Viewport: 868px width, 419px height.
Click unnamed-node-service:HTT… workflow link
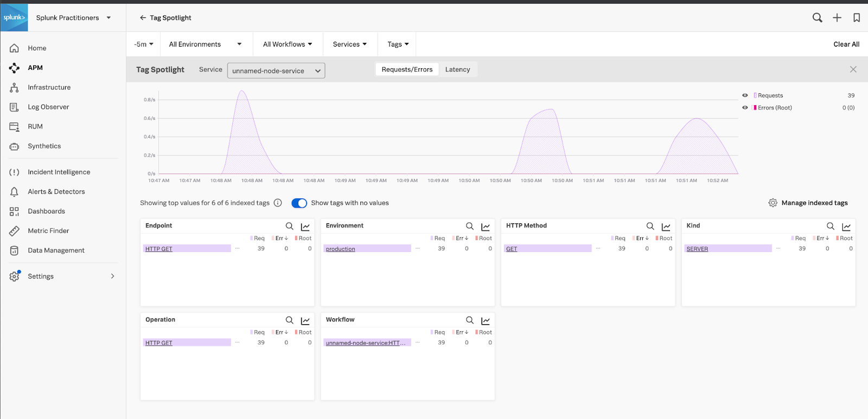(x=366, y=343)
